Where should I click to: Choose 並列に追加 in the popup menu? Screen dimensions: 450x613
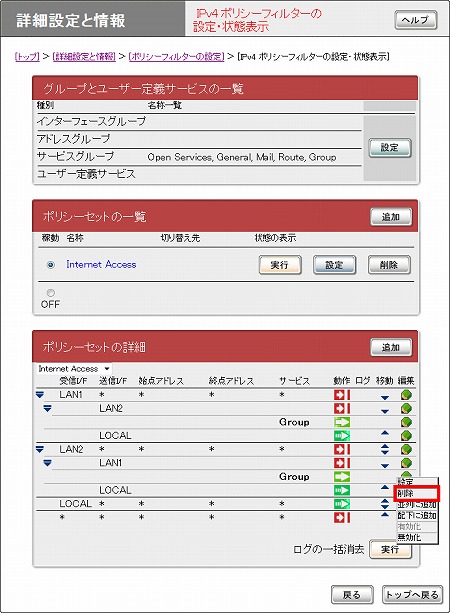(x=417, y=505)
